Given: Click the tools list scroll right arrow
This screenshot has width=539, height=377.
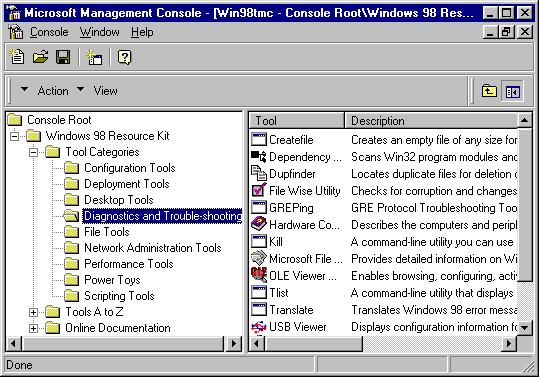Looking at the screenshot, I should (509, 343).
